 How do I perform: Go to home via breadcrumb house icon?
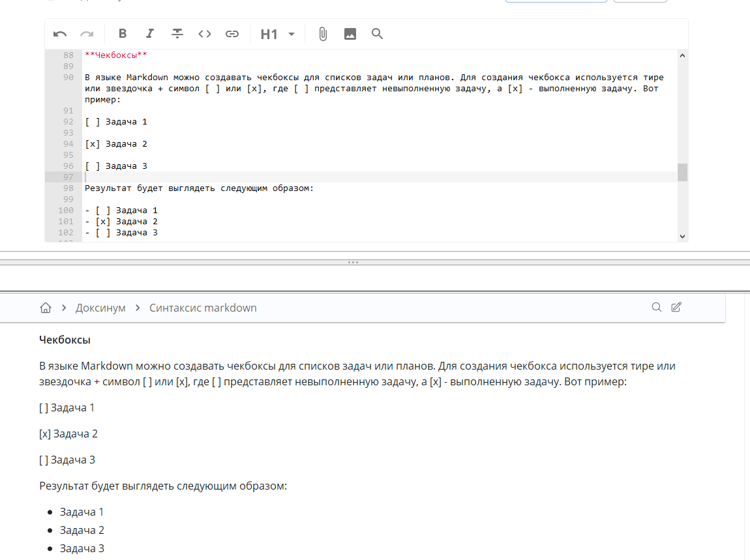(x=45, y=308)
